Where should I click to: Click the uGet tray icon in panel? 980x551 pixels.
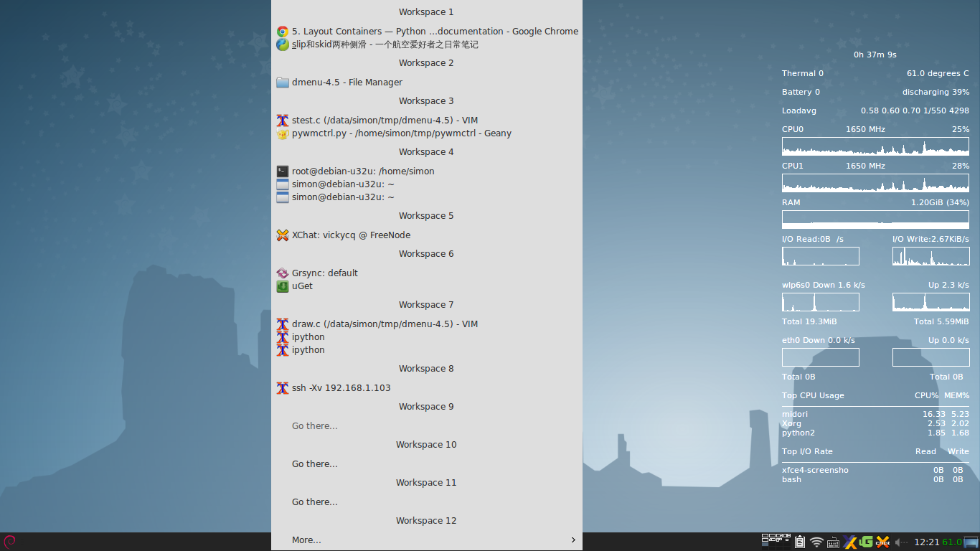[866, 542]
